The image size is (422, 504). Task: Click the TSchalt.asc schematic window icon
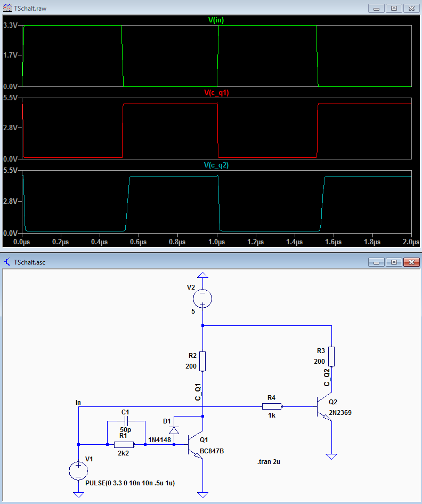point(7,262)
